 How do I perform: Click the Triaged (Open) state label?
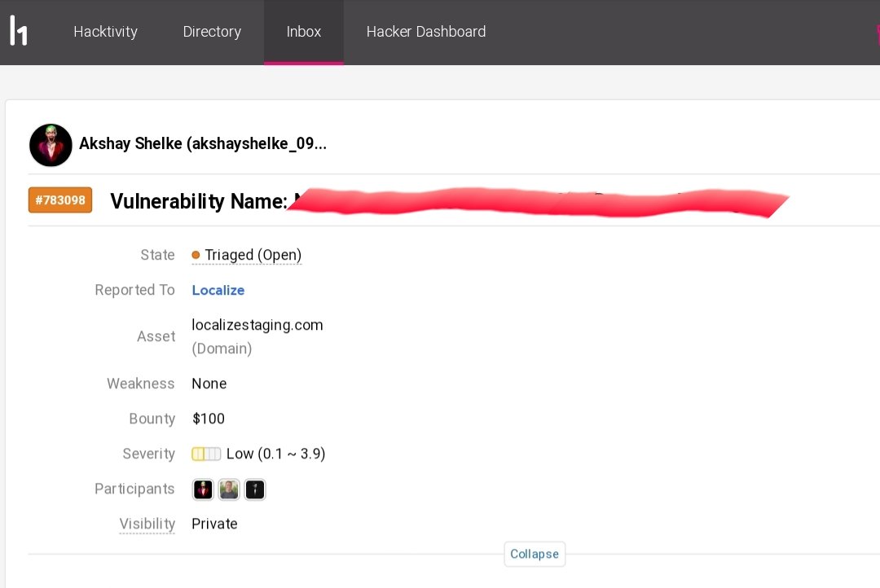[x=253, y=255]
